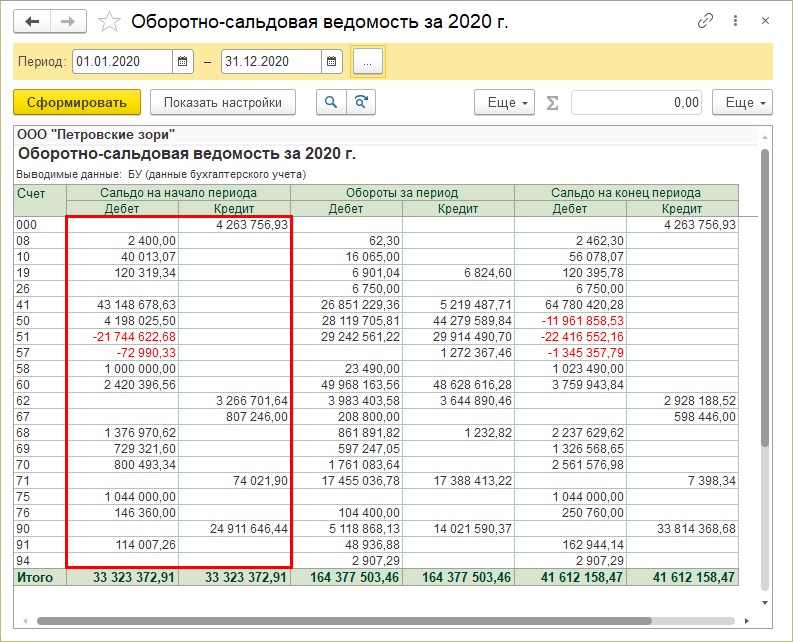The width and height of the screenshot is (793, 642).
Task: Open period selection with the ellipsis button
Action: tap(368, 62)
